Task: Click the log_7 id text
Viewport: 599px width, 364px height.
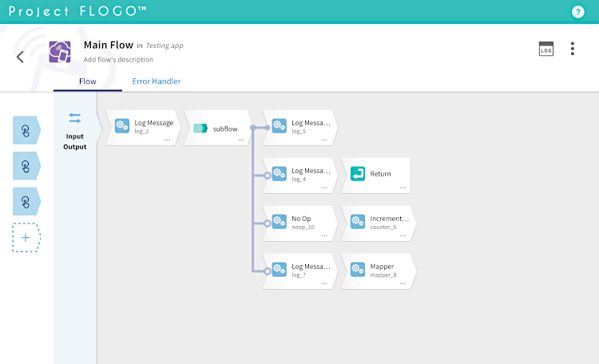Action: (299, 275)
